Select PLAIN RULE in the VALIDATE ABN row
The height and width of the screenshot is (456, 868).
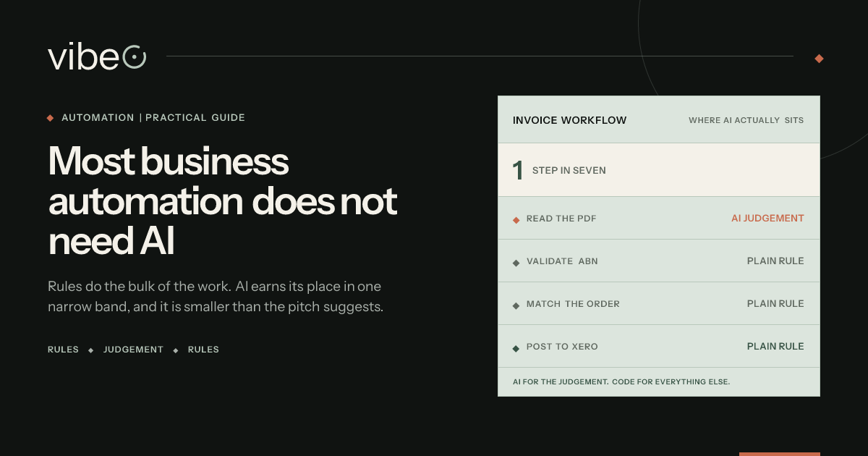[x=775, y=261]
